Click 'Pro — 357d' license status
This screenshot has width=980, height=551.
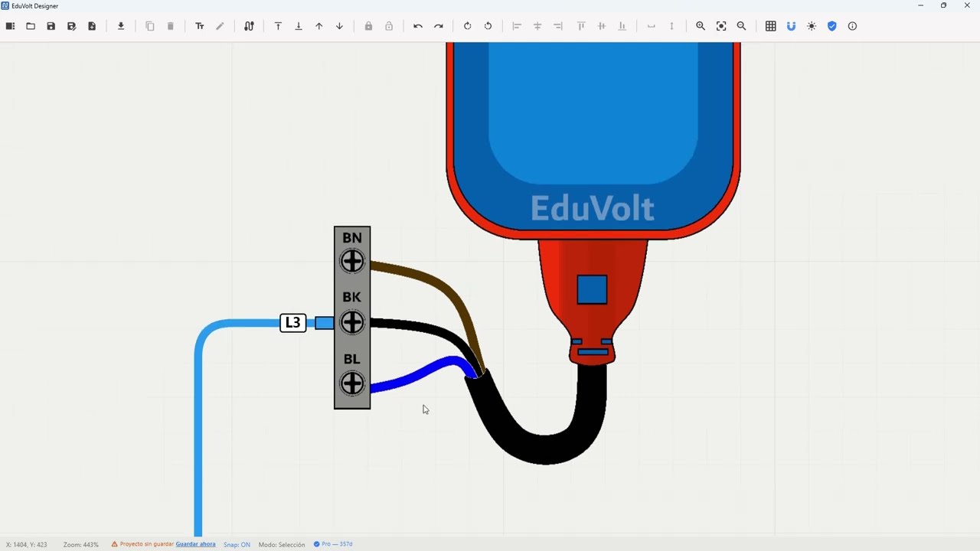[333, 544]
